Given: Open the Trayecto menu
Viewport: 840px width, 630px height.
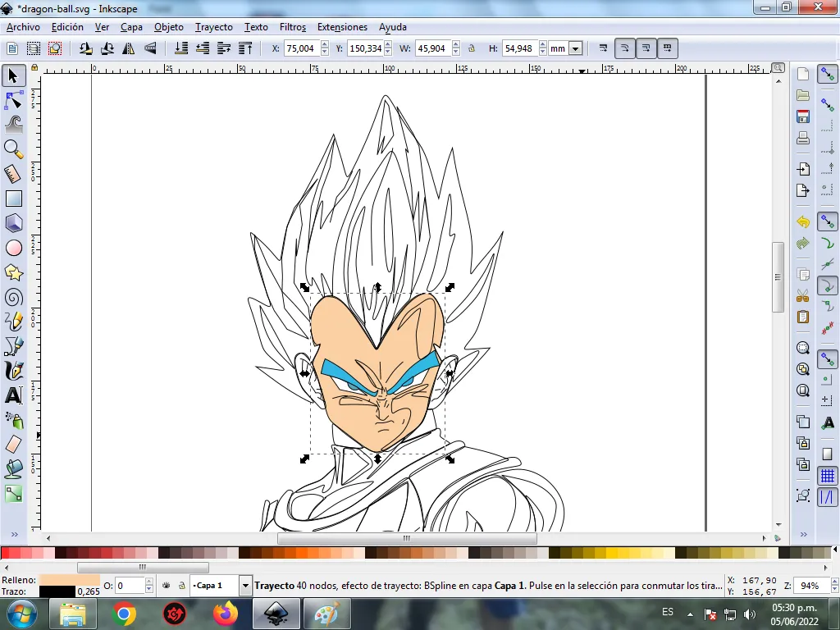Looking at the screenshot, I should click(214, 27).
